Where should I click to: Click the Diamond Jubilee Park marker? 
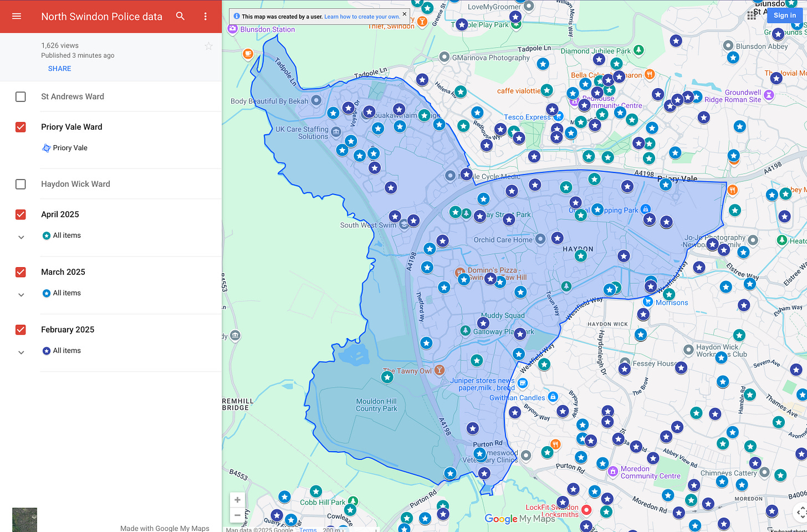coord(639,50)
